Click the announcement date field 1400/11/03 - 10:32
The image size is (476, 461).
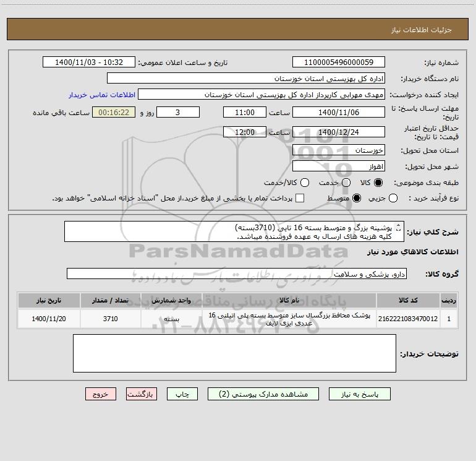tap(89, 62)
